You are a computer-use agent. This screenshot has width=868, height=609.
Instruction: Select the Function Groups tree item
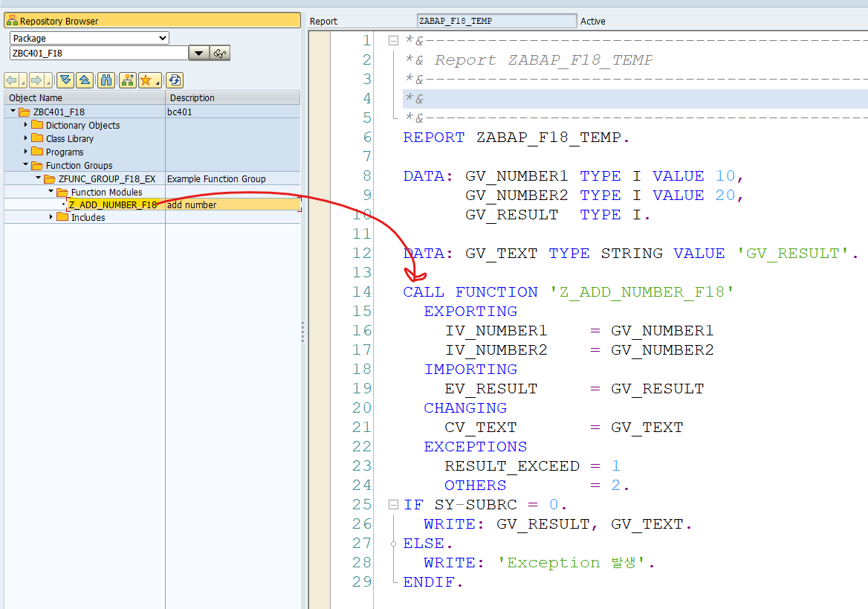point(80,165)
